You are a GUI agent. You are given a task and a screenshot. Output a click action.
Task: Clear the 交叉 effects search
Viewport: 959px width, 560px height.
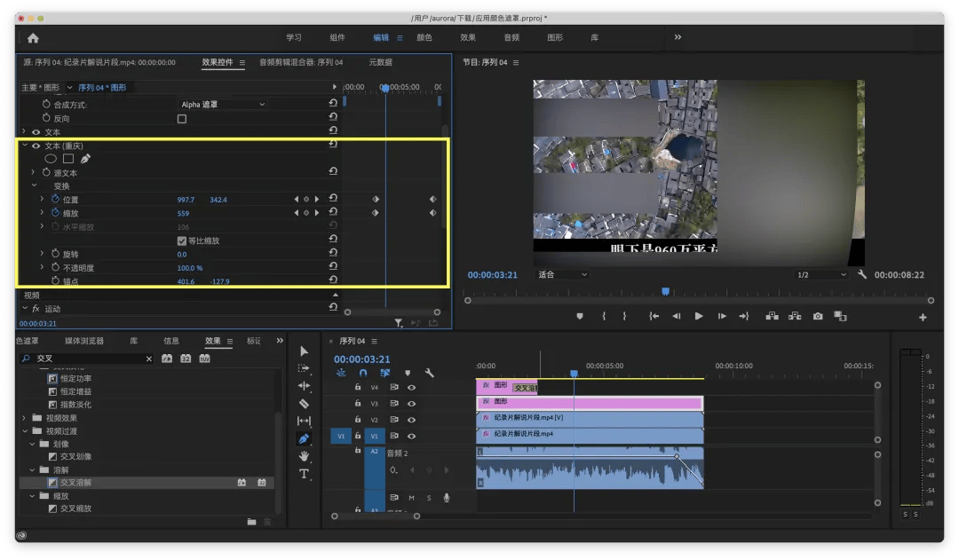click(148, 359)
